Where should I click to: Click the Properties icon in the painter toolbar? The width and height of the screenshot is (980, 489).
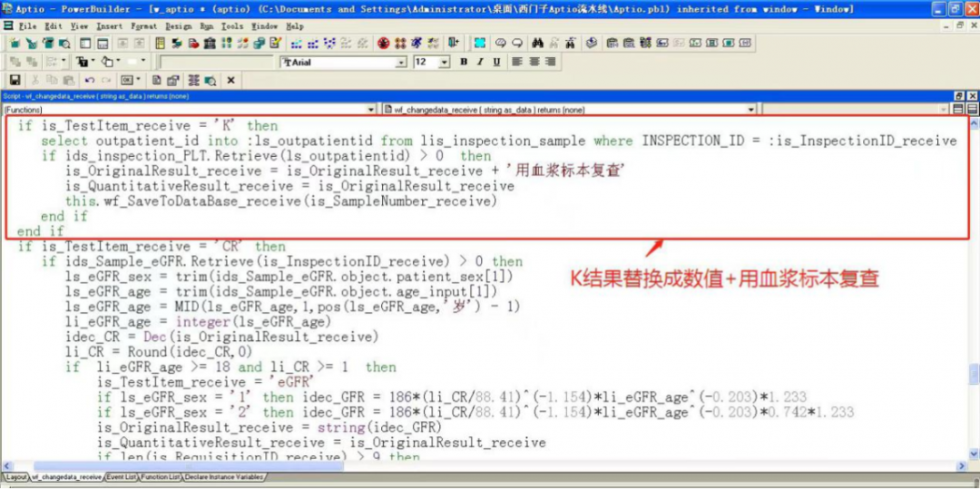[171, 80]
